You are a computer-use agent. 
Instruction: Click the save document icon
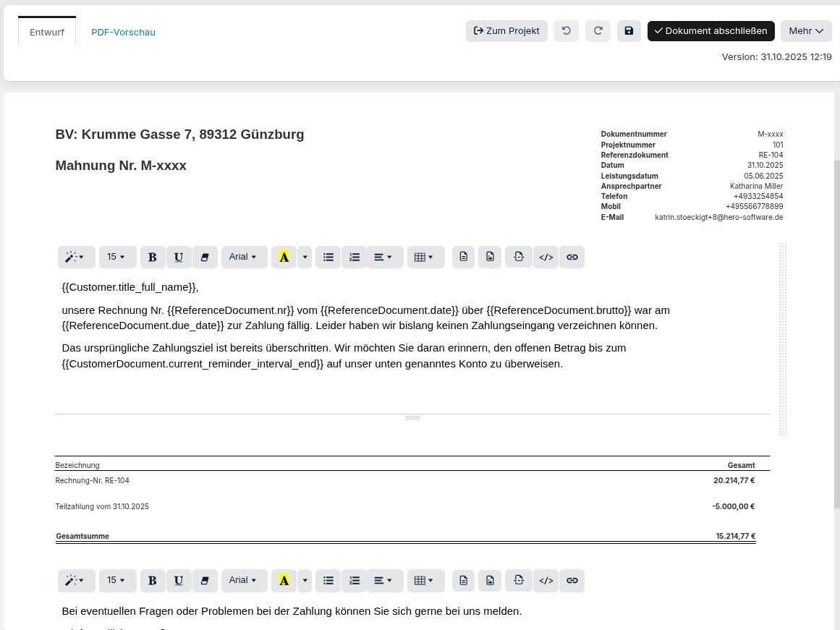629,31
